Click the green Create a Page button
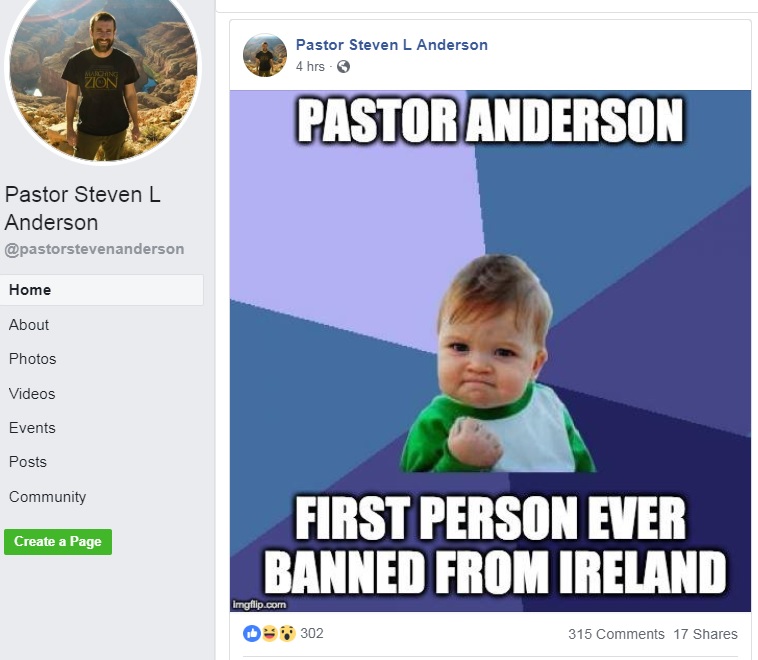The height and width of the screenshot is (660, 758). coord(58,542)
